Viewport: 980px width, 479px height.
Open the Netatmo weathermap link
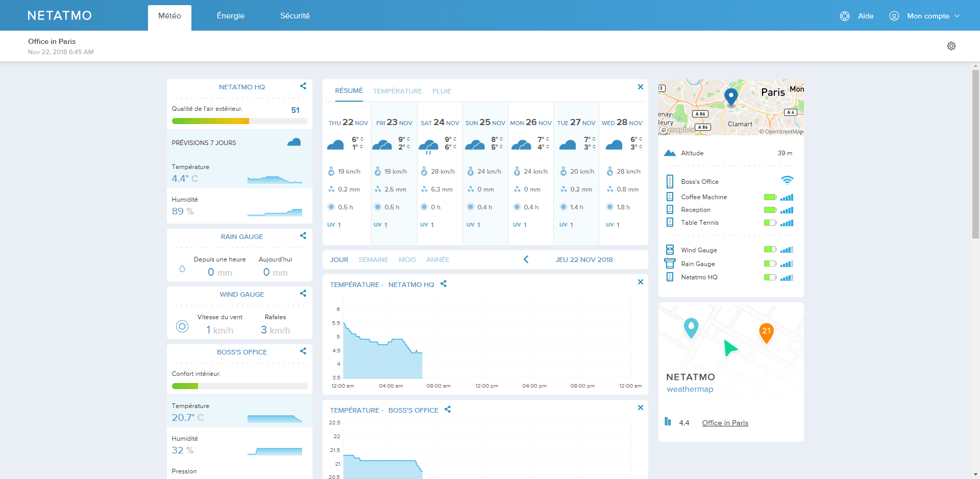pyautogui.click(x=691, y=382)
